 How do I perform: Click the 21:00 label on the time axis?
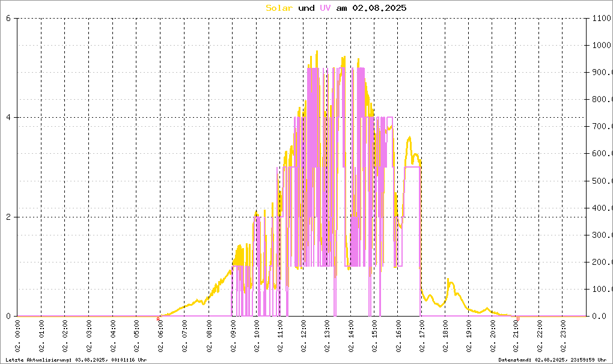[x=516, y=337]
